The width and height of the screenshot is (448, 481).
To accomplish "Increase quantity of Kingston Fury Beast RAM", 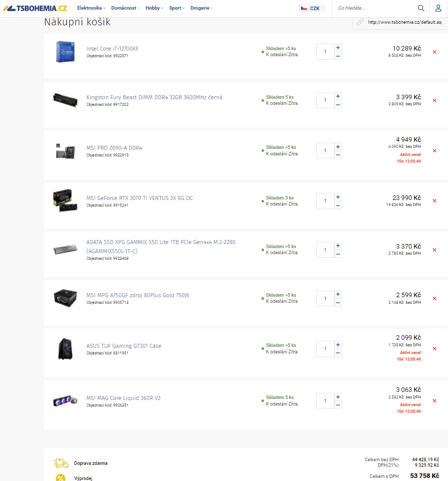I will coord(338,96).
